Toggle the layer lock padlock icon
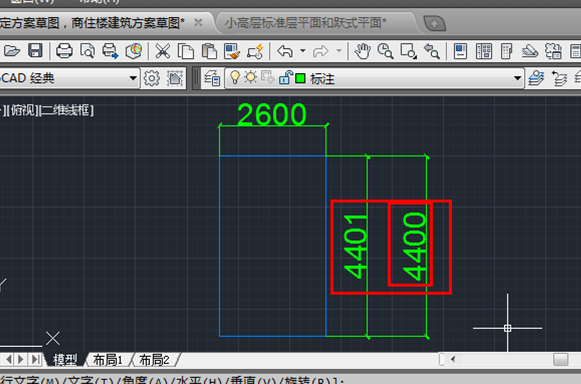 click(x=285, y=77)
